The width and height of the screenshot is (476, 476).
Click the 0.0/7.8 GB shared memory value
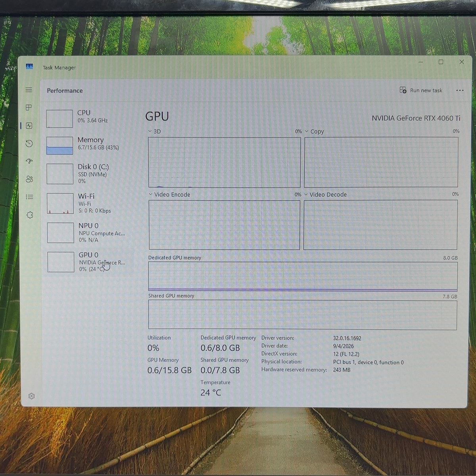point(220,370)
